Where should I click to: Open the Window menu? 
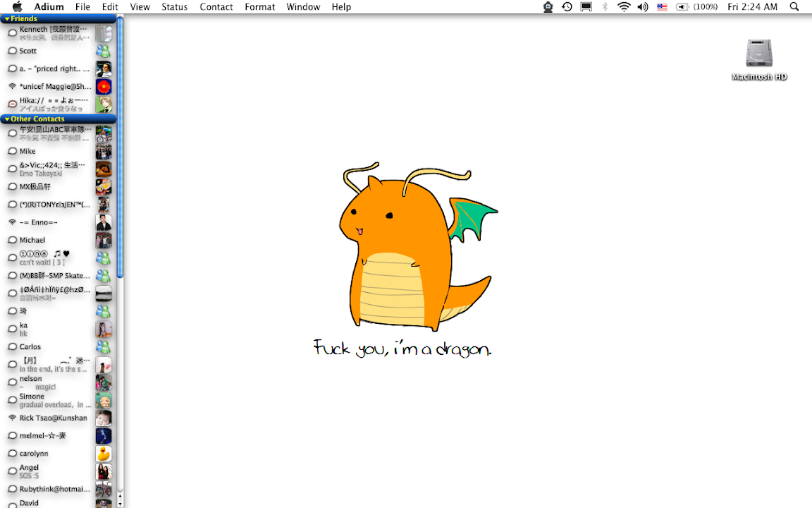[303, 7]
